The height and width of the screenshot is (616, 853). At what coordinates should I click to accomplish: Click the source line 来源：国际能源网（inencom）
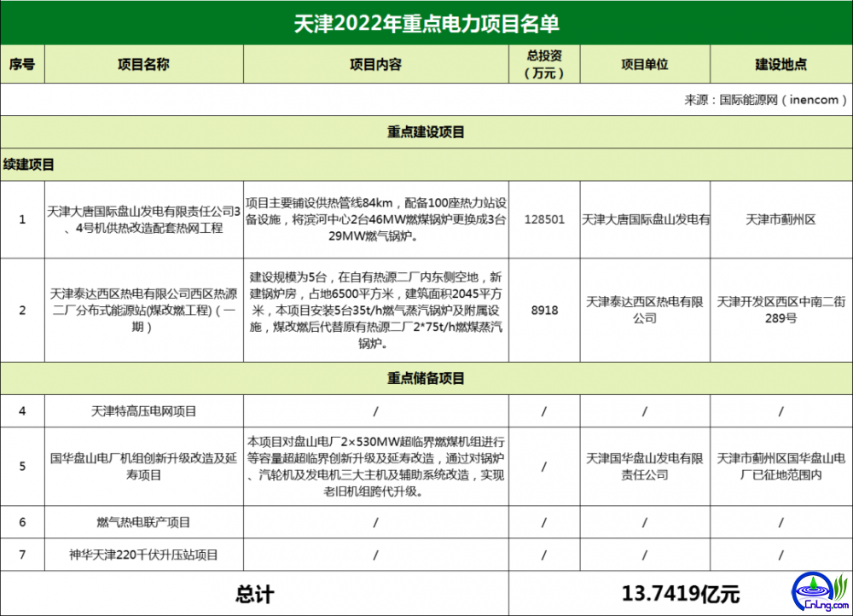tap(765, 100)
